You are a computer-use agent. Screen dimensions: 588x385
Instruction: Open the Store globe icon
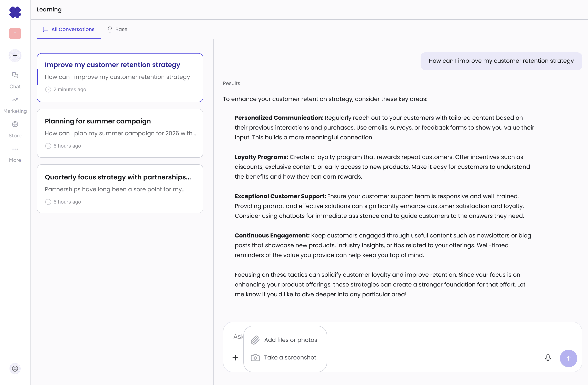[15, 129]
